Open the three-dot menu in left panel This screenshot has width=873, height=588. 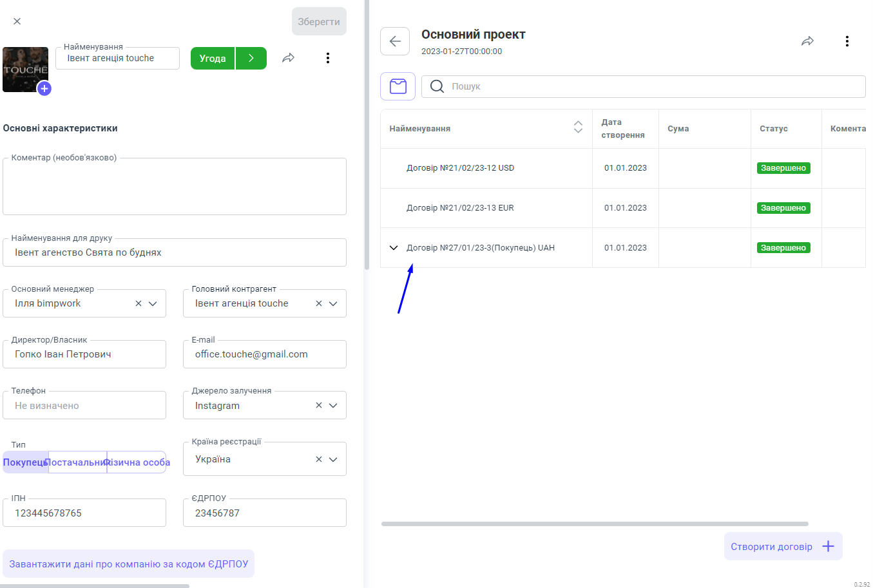click(328, 58)
